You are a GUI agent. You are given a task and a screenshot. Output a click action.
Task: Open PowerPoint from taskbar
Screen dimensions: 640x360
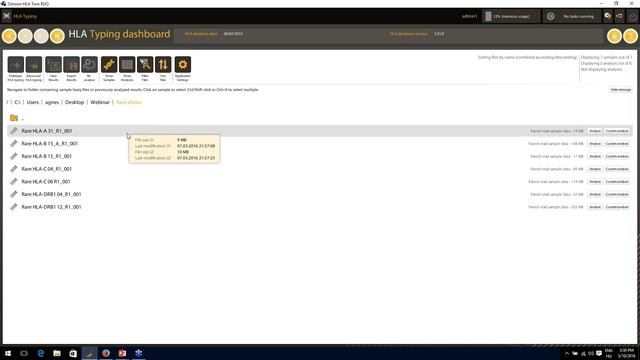pos(122,353)
